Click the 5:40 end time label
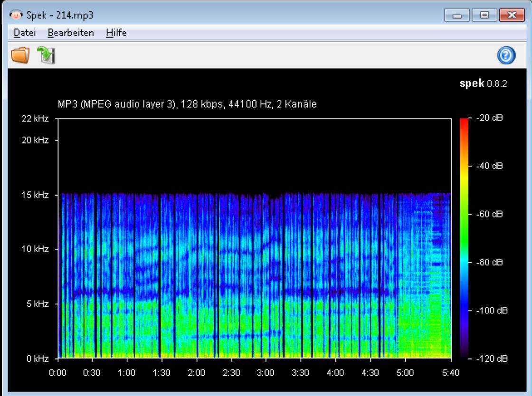532x396 pixels. tap(450, 373)
